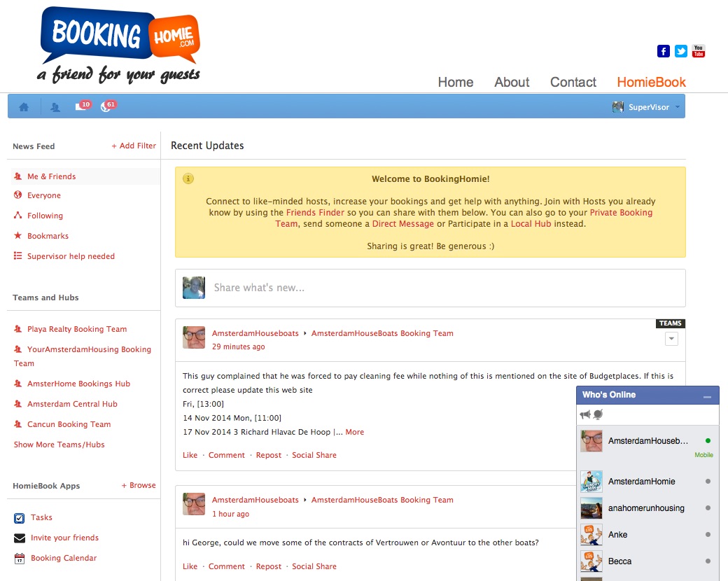Open friend requests icon in toolbar

click(55, 107)
